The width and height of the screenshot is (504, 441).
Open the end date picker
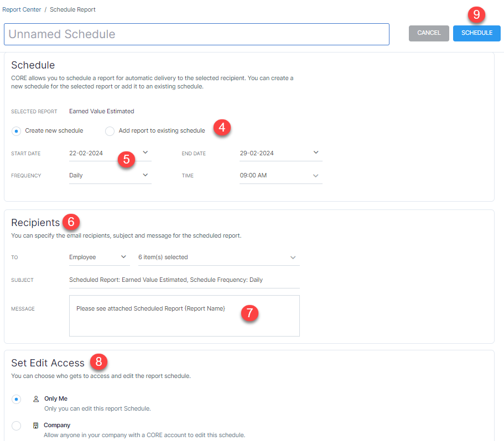(315, 153)
